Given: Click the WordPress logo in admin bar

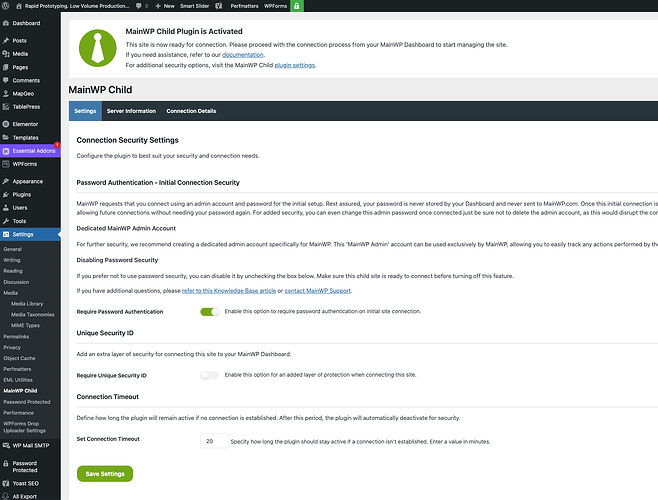Looking at the screenshot, I should (6, 6).
